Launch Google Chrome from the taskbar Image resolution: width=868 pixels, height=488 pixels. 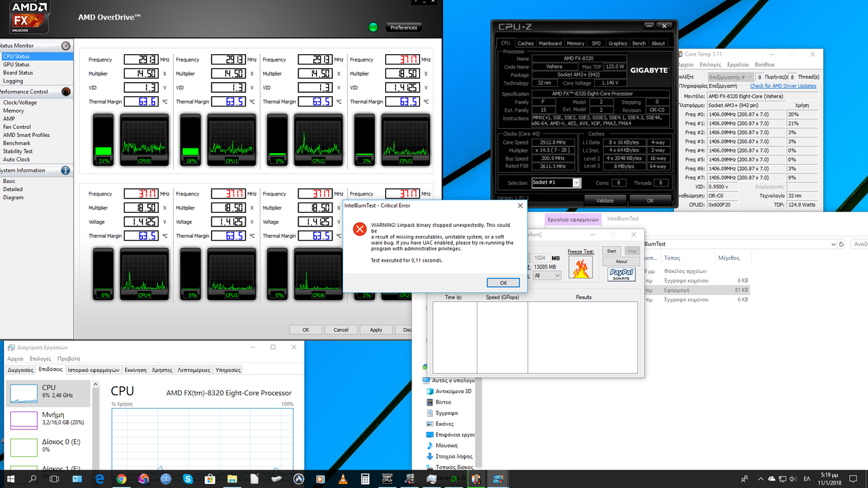121,479
